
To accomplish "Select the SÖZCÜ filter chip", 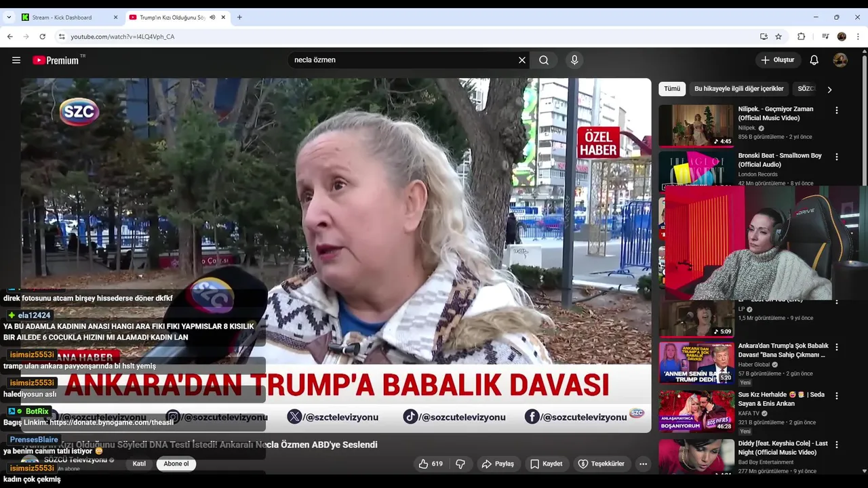I will tap(806, 89).
